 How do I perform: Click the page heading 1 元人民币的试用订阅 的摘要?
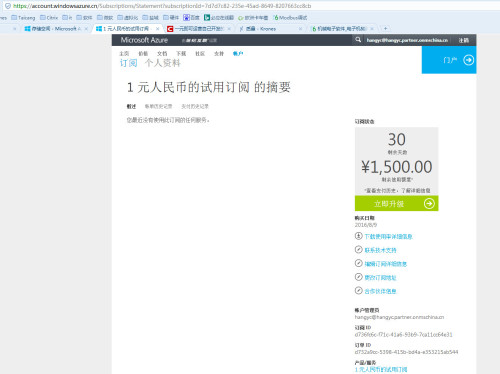pos(209,87)
